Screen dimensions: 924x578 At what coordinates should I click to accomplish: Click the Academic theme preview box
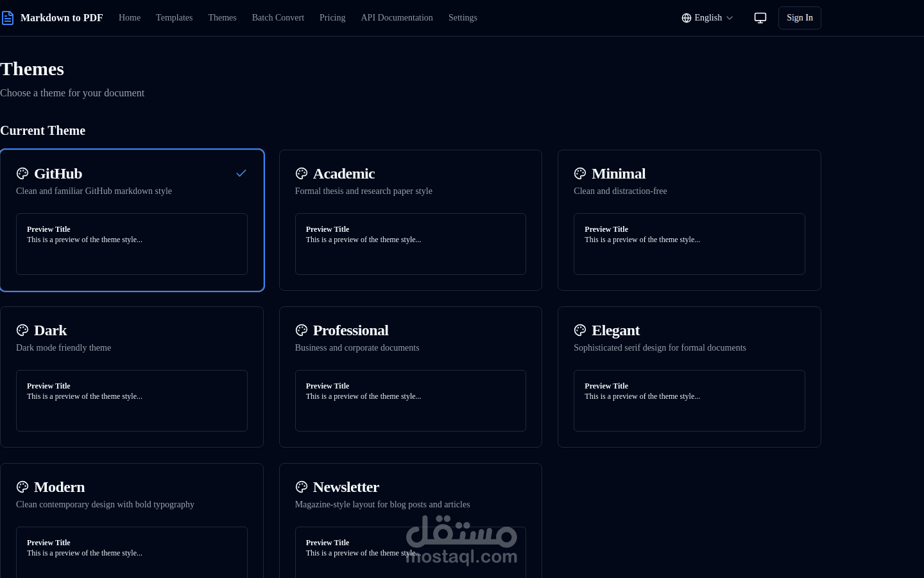(x=411, y=244)
